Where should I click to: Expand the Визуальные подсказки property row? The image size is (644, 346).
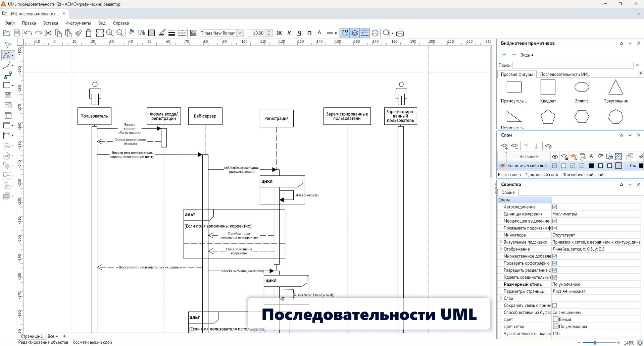(x=501, y=242)
